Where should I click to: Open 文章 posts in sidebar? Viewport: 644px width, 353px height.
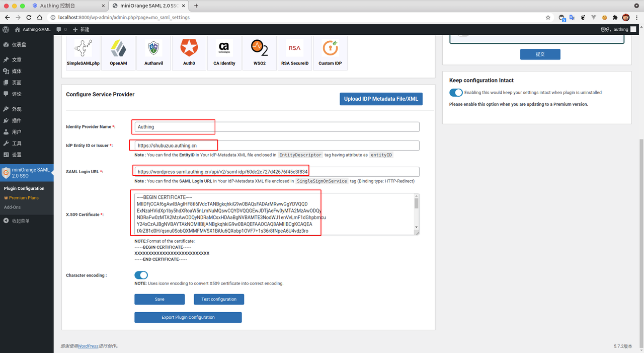pyautogui.click(x=27, y=59)
